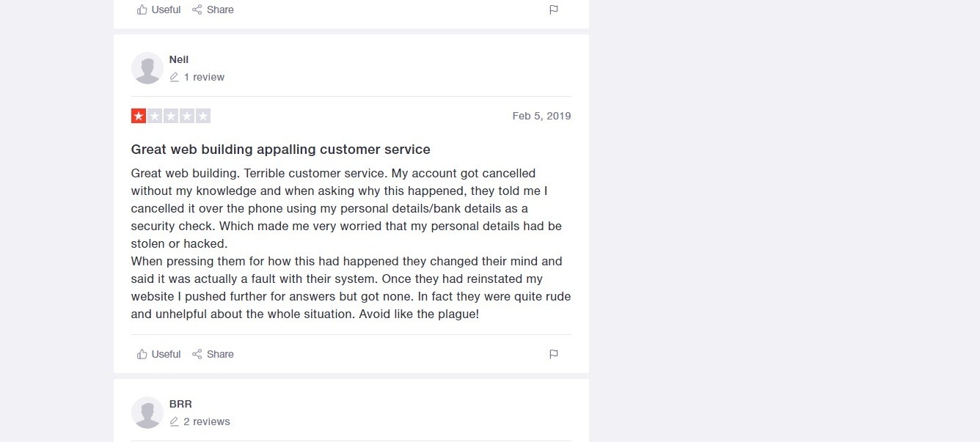Image resolution: width=980 pixels, height=442 pixels.
Task: Open BRR's profile avatar
Action: coord(147,413)
